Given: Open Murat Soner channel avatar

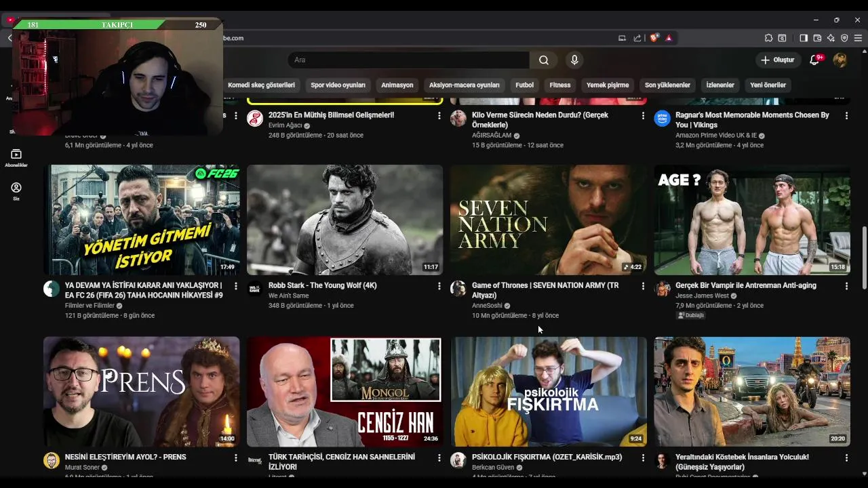Looking at the screenshot, I should 52,460.
